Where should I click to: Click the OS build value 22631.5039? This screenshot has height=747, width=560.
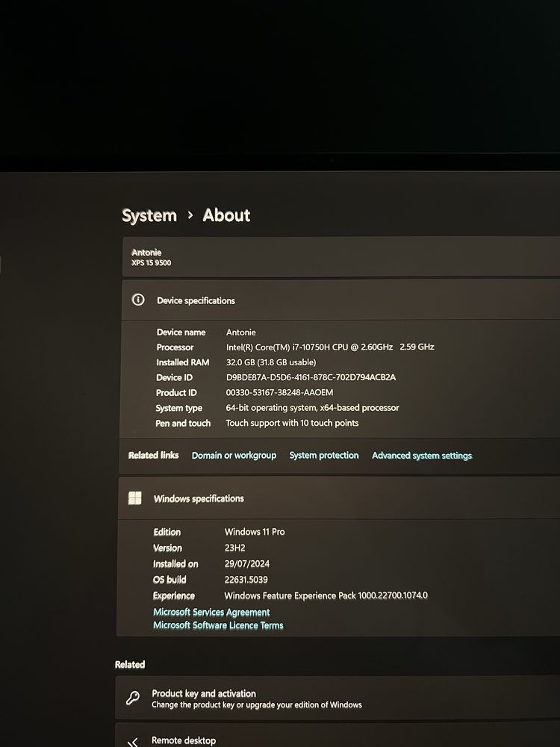(246, 580)
